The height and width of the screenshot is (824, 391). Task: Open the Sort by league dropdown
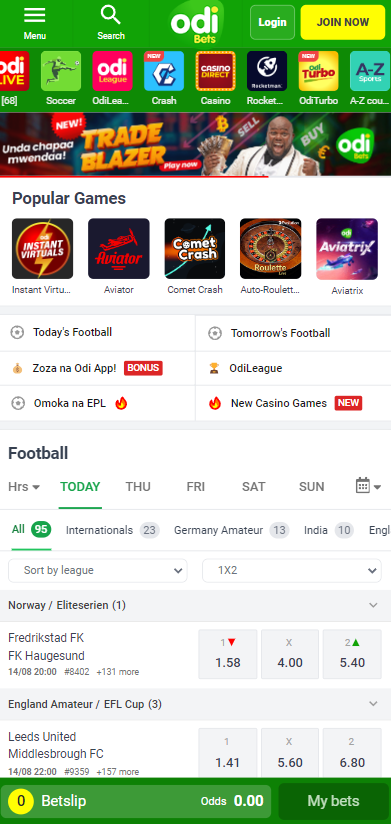tap(98, 570)
